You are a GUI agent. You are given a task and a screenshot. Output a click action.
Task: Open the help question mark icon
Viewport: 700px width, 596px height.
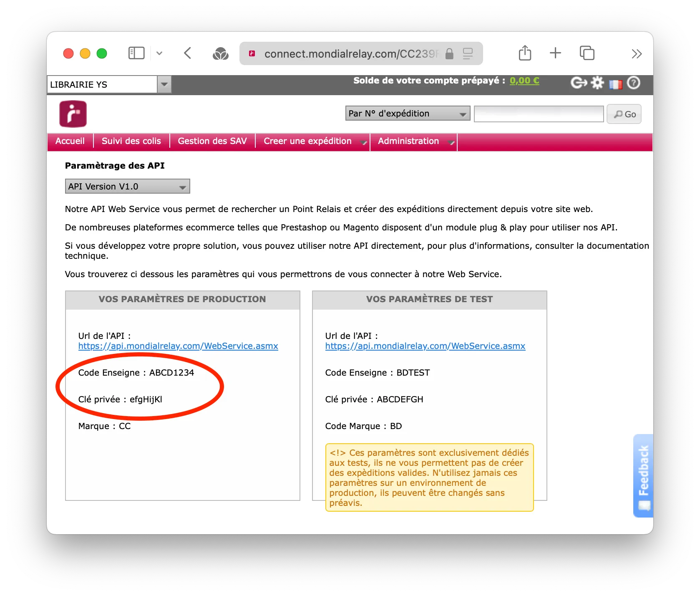(x=634, y=83)
